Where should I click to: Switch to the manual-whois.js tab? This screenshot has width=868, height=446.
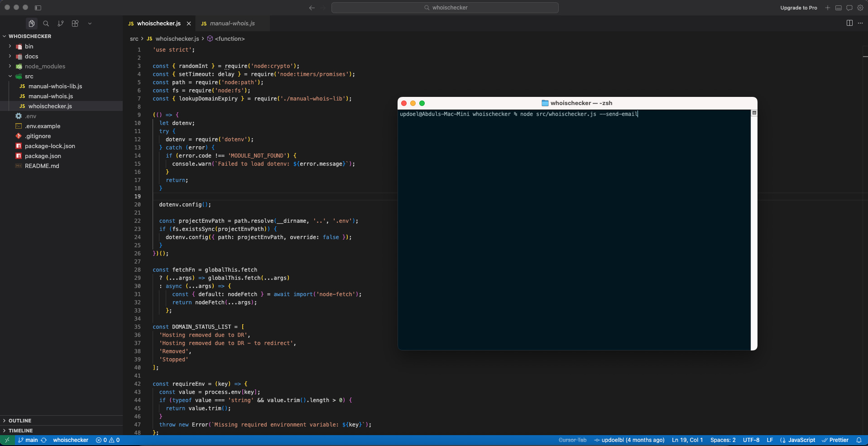(x=232, y=24)
